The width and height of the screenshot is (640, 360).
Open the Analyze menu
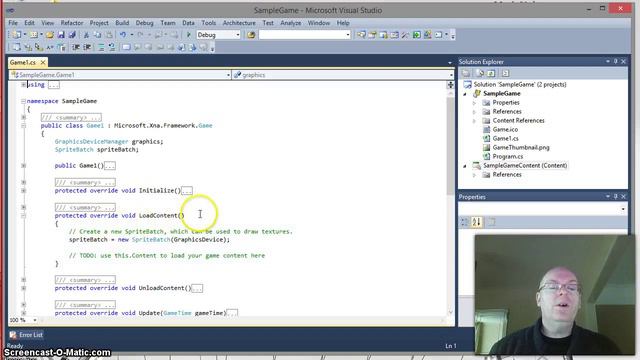pyautogui.click(x=291, y=23)
